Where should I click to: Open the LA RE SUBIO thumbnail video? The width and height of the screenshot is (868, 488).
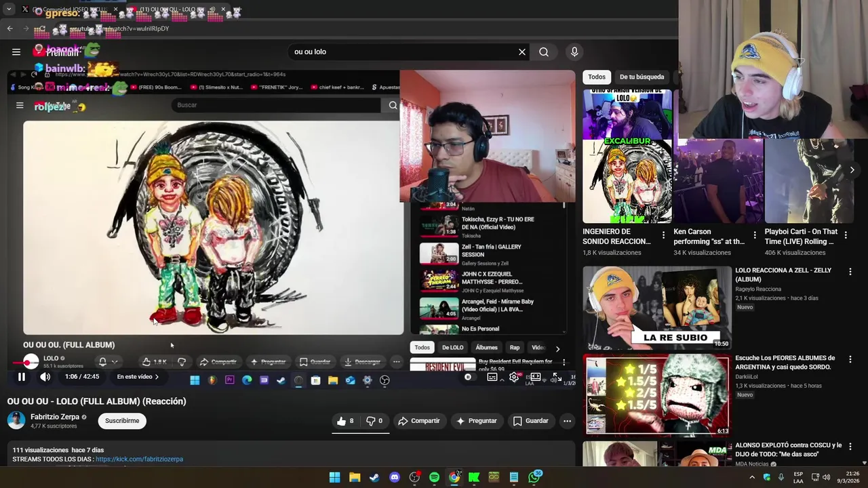pos(656,308)
